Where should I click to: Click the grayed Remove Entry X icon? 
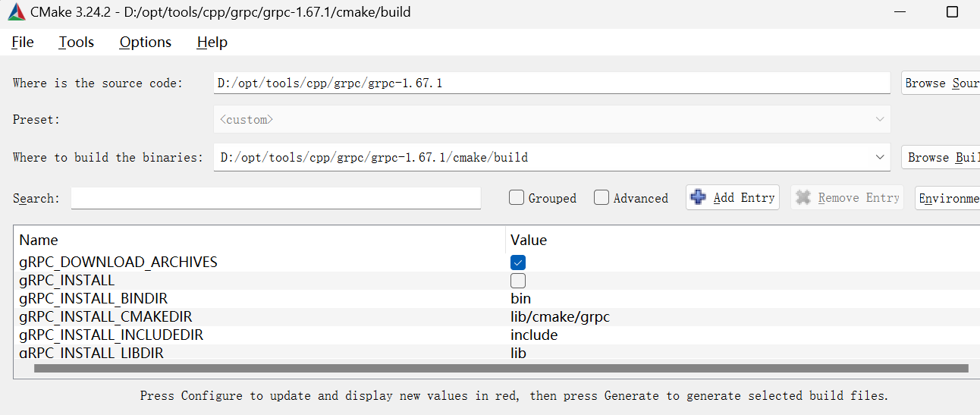[803, 198]
